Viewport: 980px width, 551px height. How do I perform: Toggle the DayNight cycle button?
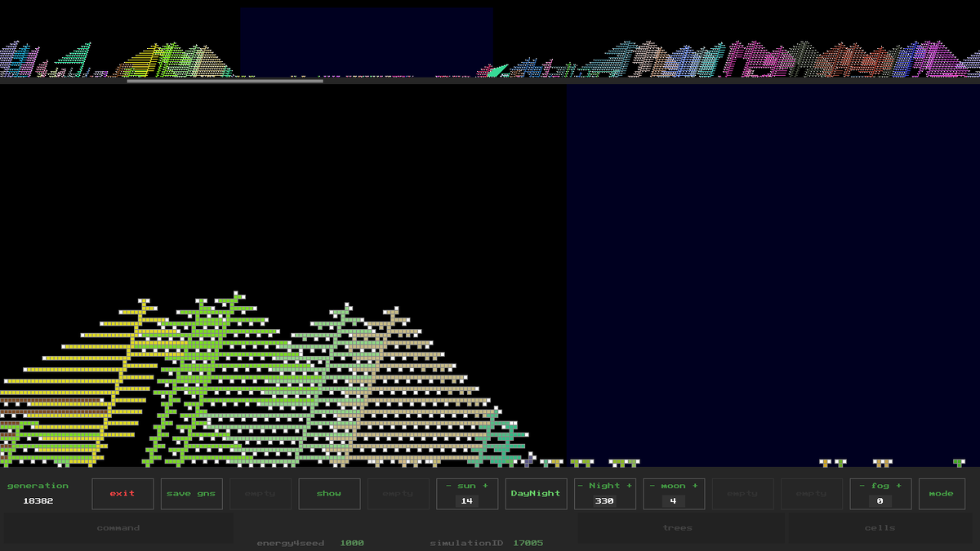(x=536, y=494)
